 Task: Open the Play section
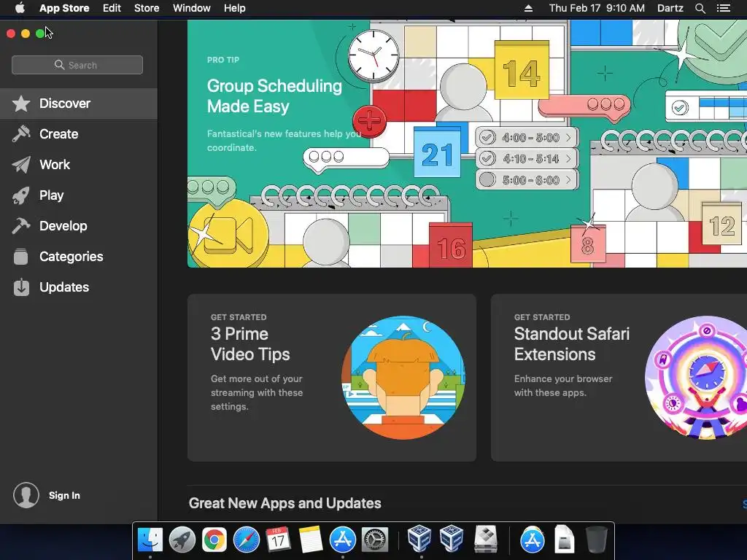[79, 195]
